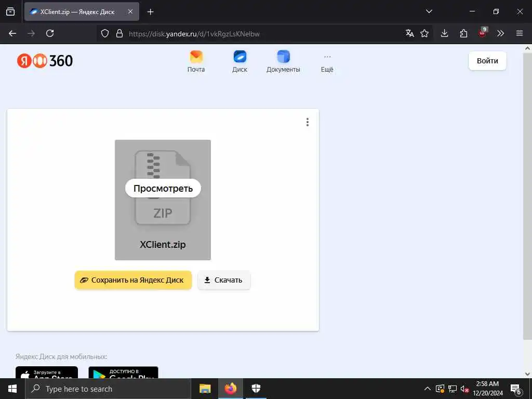Screen dimensions: 532x399
Task: Open File Explorer from taskbar
Action: 205,389
